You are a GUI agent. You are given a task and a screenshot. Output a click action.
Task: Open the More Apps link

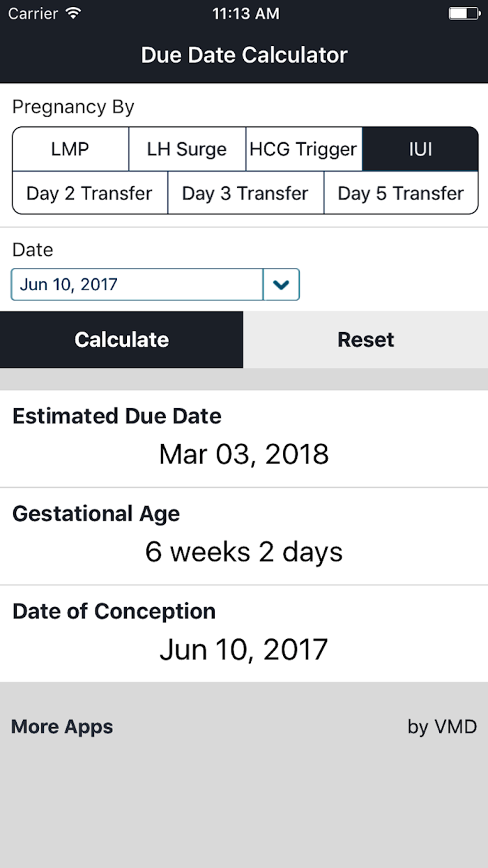click(62, 726)
